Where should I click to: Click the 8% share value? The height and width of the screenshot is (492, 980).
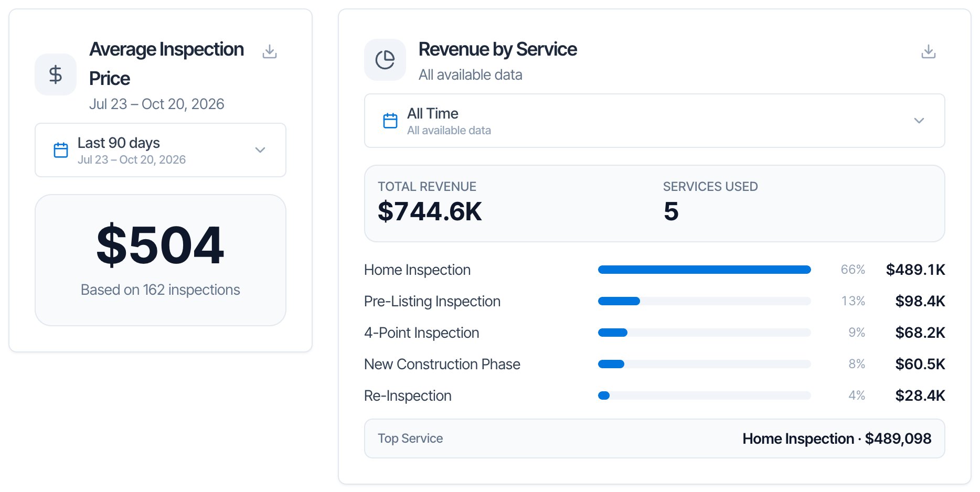coord(857,364)
